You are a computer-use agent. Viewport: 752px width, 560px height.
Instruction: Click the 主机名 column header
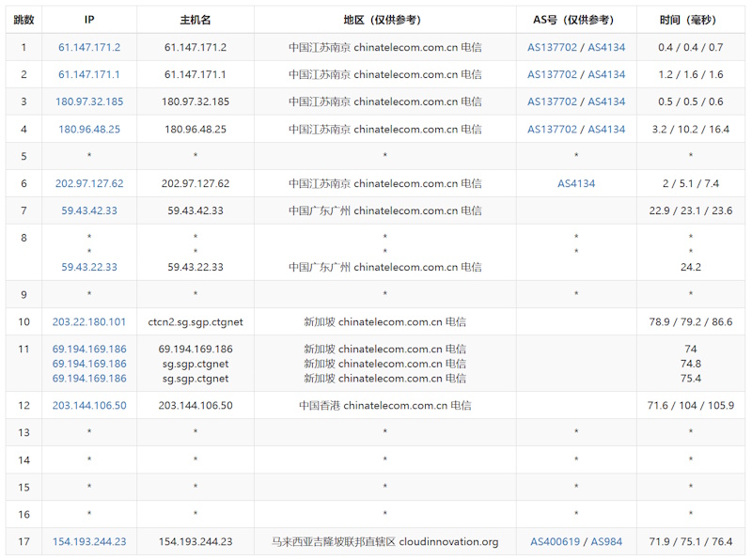point(196,20)
